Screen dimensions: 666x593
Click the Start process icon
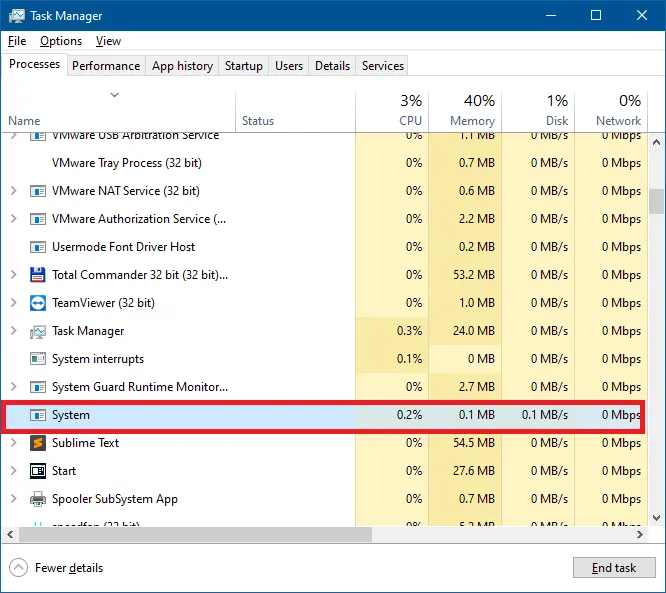click(38, 471)
